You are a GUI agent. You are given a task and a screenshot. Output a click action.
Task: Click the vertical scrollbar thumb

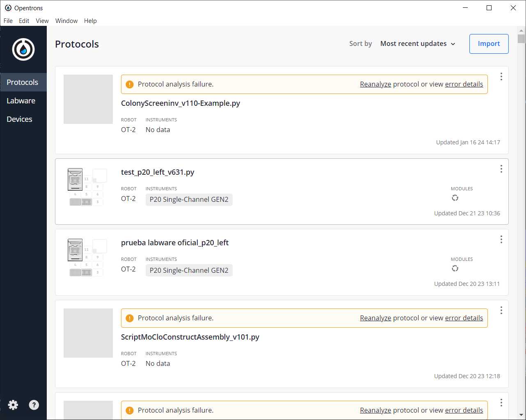point(521,39)
